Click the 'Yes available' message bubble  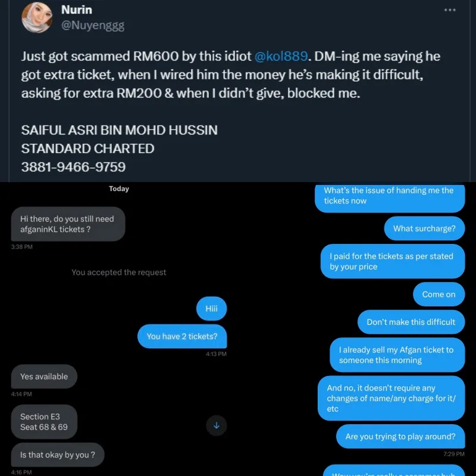(x=44, y=377)
